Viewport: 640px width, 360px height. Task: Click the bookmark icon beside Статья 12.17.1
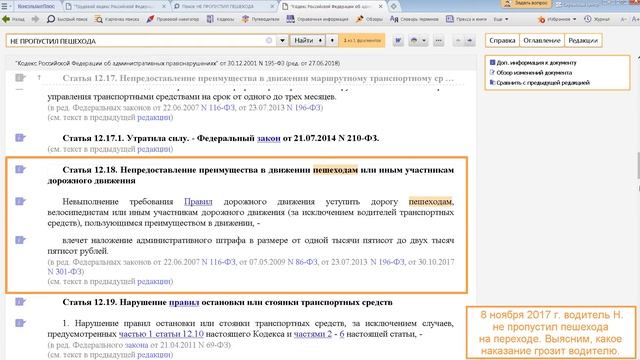click(x=20, y=138)
